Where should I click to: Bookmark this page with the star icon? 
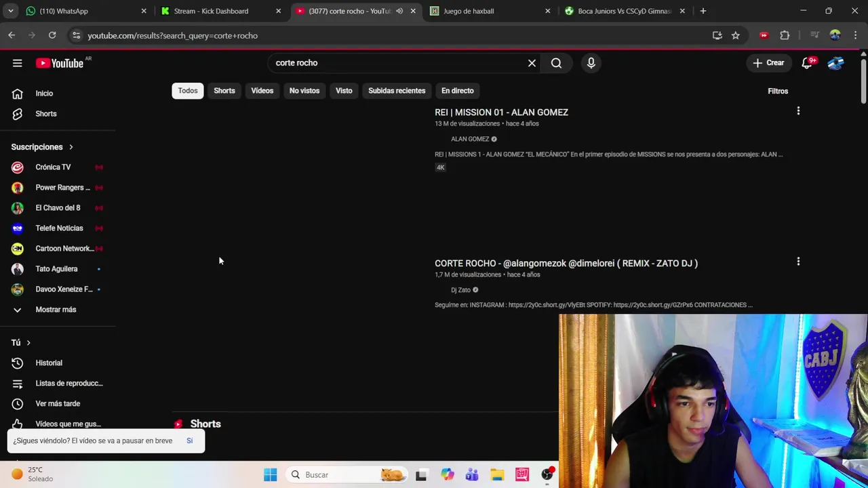pyautogui.click(x=735, y=35)
